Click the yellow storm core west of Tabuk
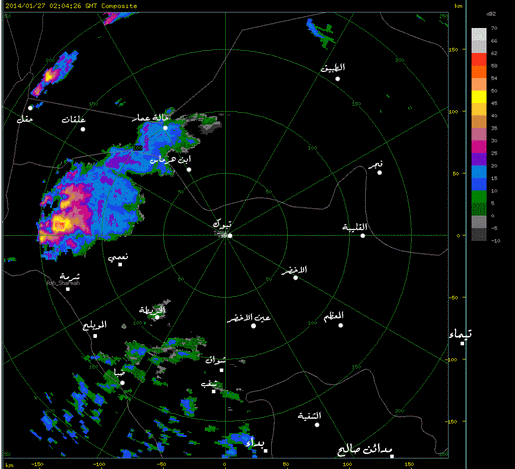515x469 pixels. pos(60,226)
